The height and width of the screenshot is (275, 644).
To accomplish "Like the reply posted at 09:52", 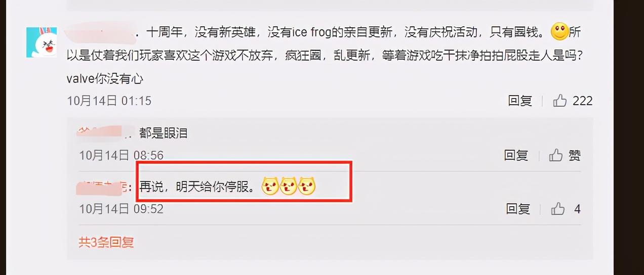I will [558, 208].
